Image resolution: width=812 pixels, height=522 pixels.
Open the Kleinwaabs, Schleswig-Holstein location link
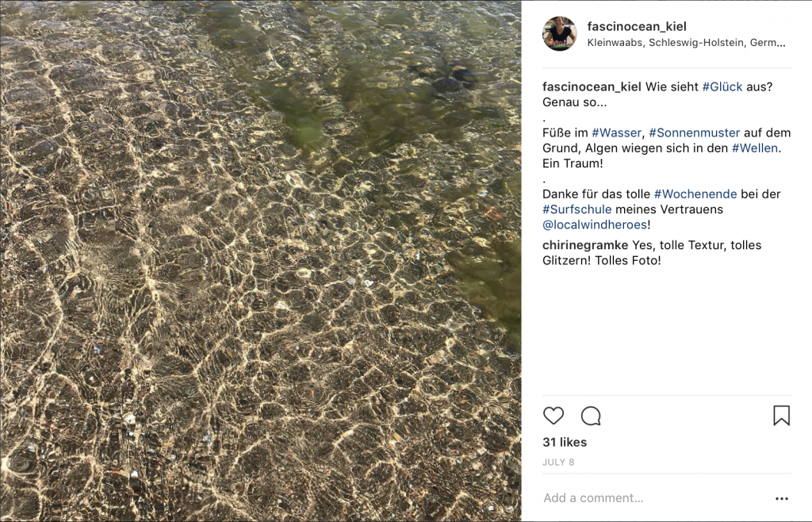coord(686,43)
